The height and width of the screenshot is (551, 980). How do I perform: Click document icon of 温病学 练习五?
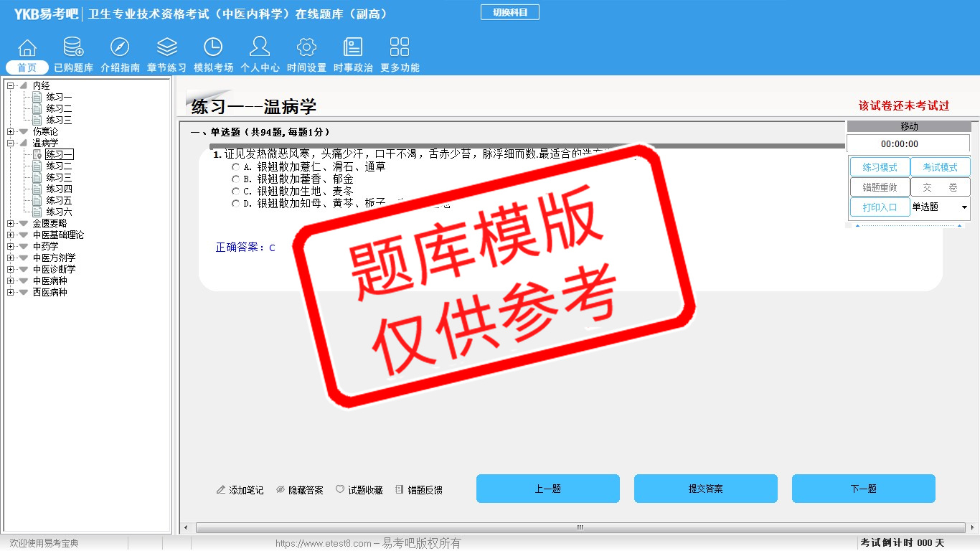[37, 200]
